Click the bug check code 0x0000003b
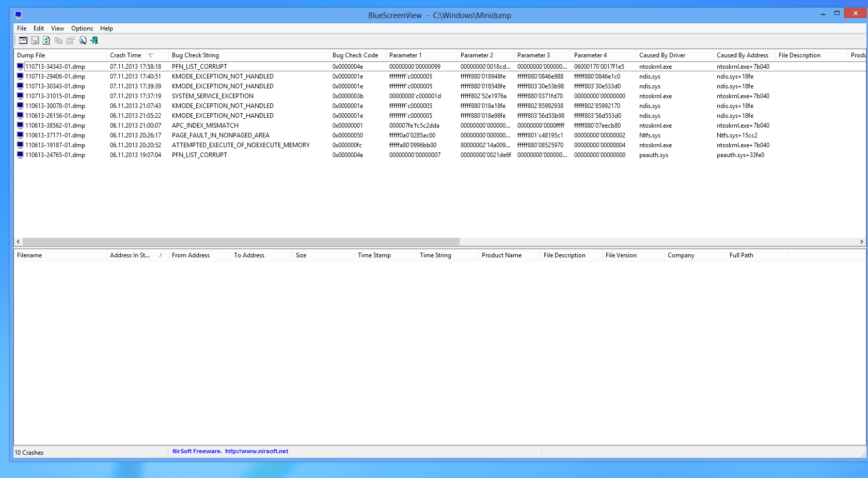This screenshot has width=868, height=478. [348, 96]
